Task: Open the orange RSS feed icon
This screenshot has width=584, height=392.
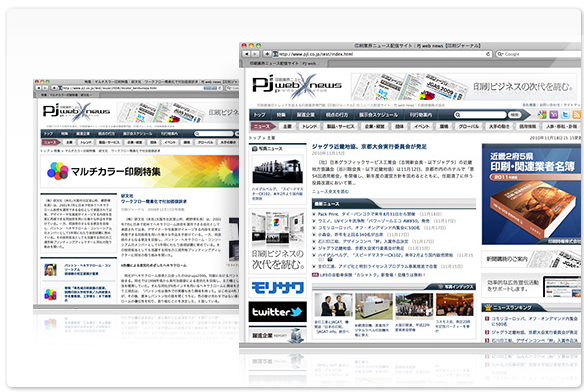Action: tap(577, 115)
